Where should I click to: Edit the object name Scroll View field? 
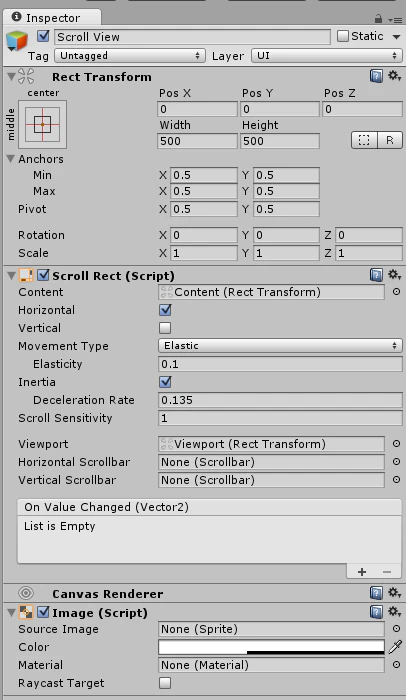click(x=193, y=37)
